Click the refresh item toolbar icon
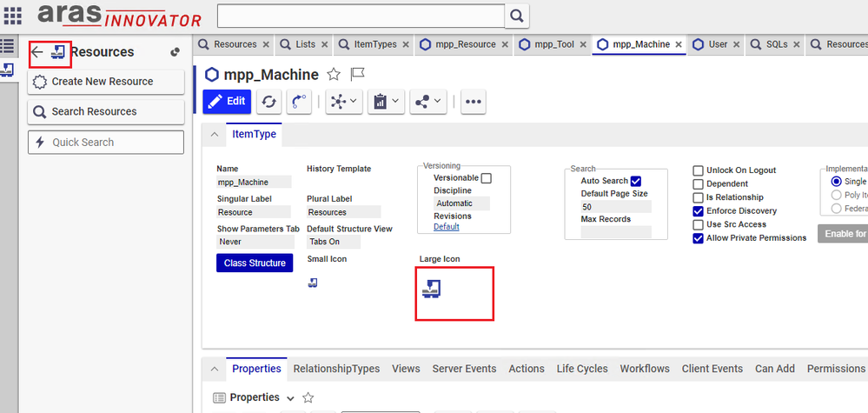The image size is (868, 413). [x=269, y=102]
